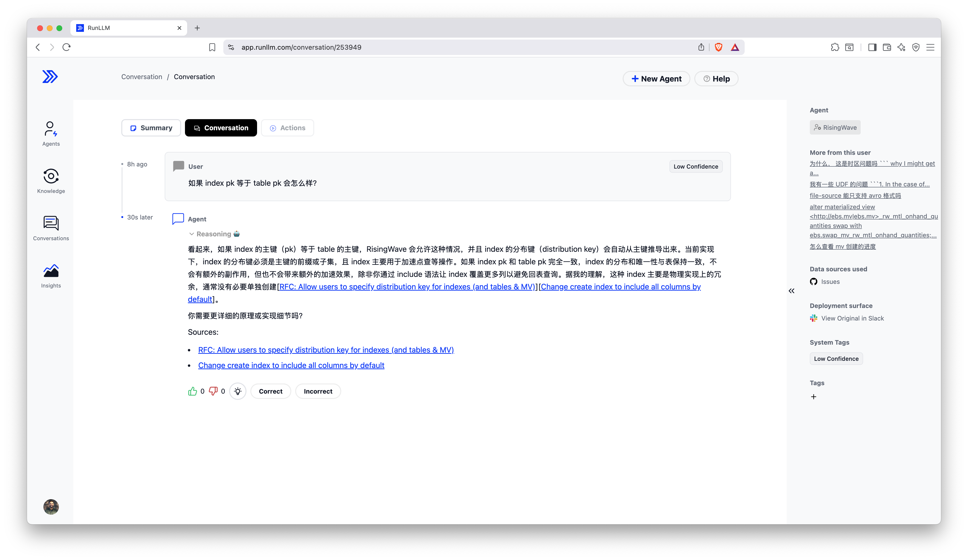Screen dimensions: 968x560
Task: Mark the answer as Correct
Action: click(270, 391)
